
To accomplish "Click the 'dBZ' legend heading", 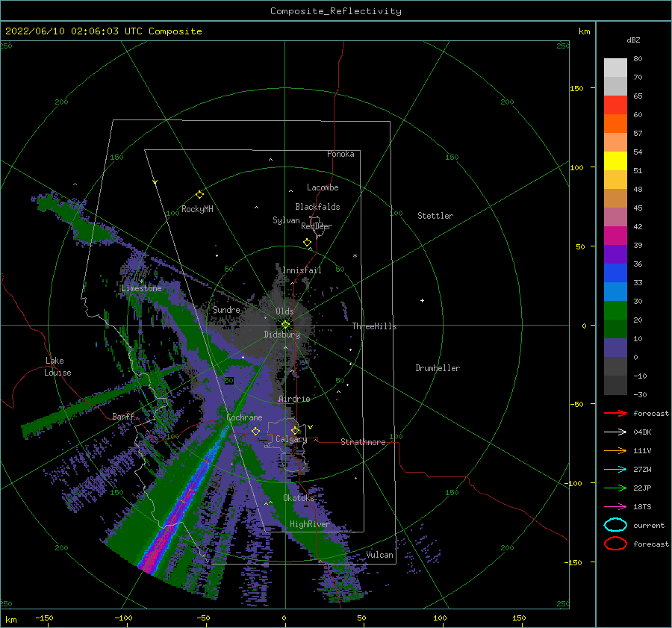I will click(x=633, y=40).
